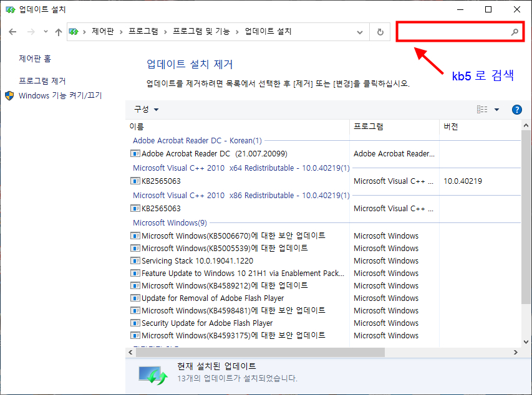Select KB4593175 security update row
532x395 pixels.
233,335
